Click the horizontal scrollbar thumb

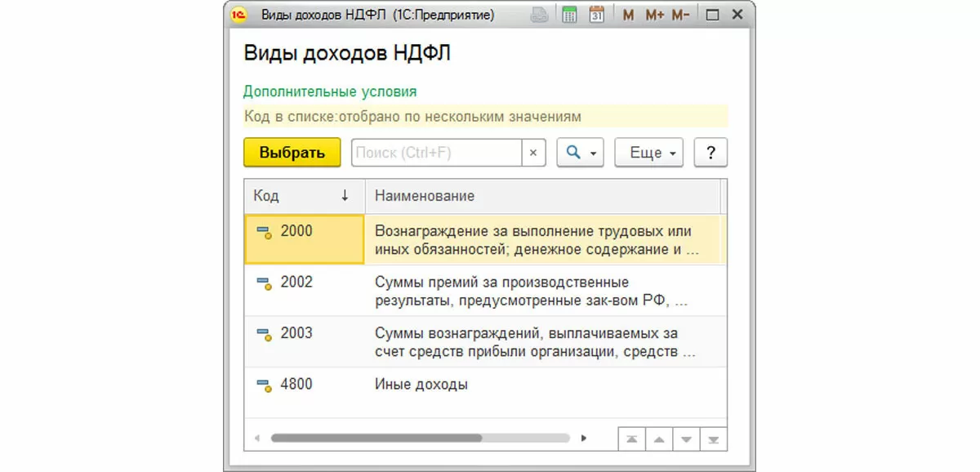pos(376,438)
